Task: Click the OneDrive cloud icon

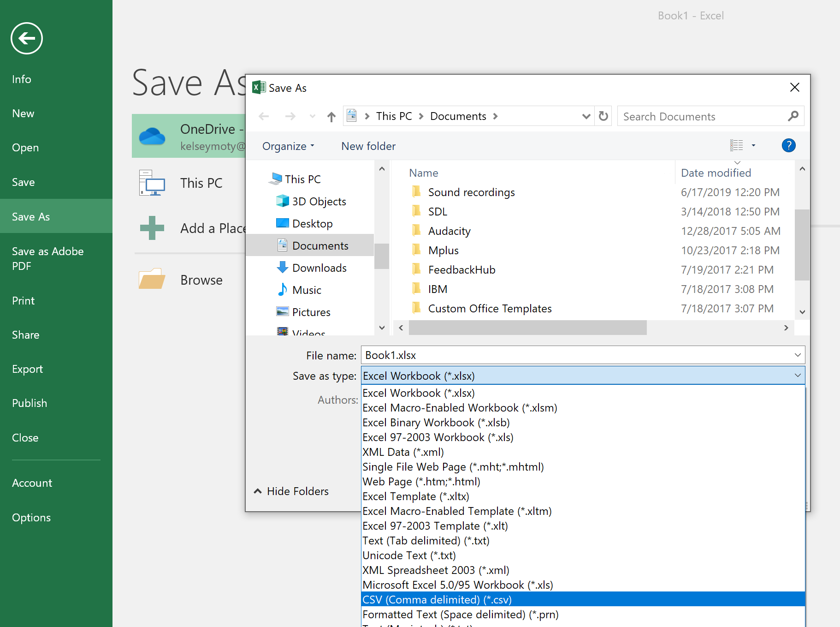Action: 152,137
